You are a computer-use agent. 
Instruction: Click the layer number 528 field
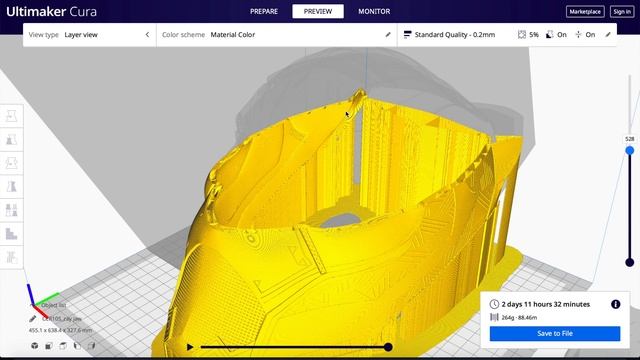[630, 139]
